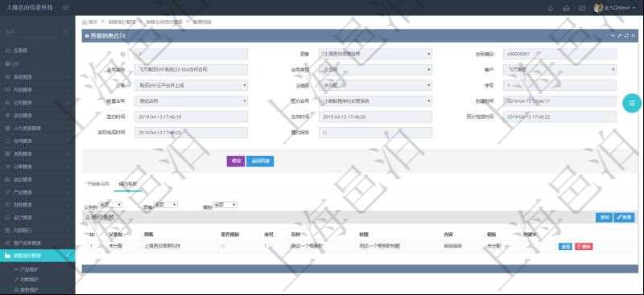The height and width of the screenshot is (295, 644).
Task: Click the round teal floating menu button
Action: coord(632,104)
